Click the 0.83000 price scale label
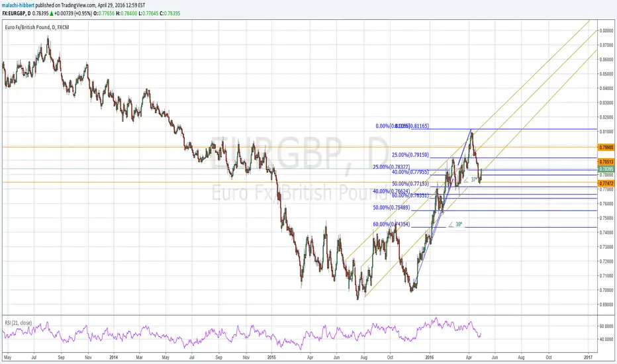617x364 pixels. coord(606,103)
